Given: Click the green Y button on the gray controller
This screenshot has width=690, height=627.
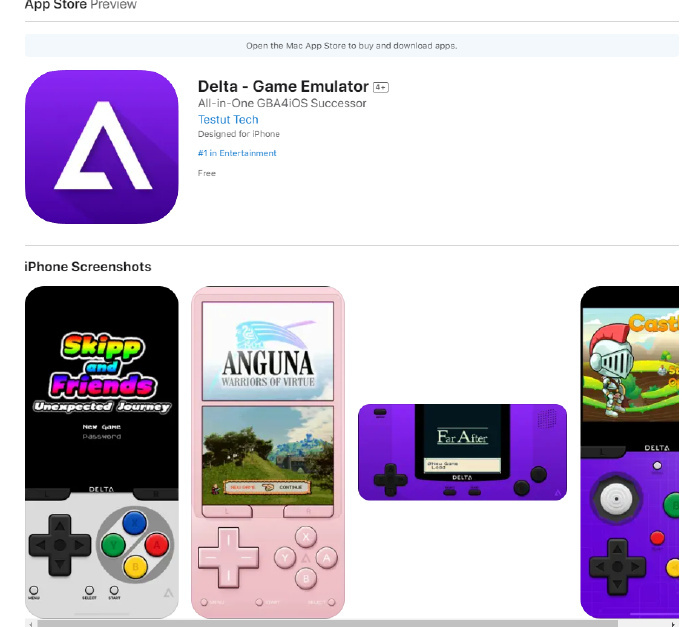Looking at the screenshot, I should coord(113,545).
